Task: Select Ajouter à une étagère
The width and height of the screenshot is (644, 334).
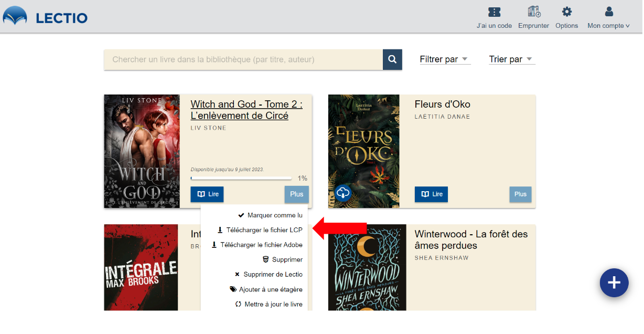Action: 266,289
